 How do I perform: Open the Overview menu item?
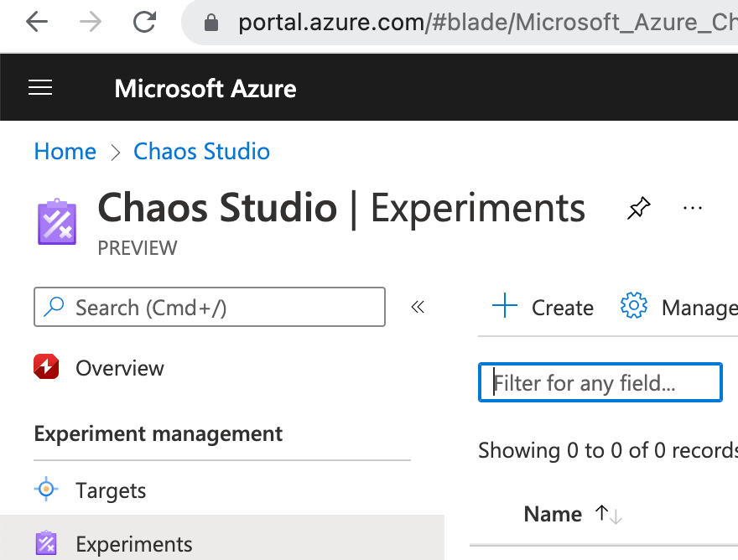[120, 368]
